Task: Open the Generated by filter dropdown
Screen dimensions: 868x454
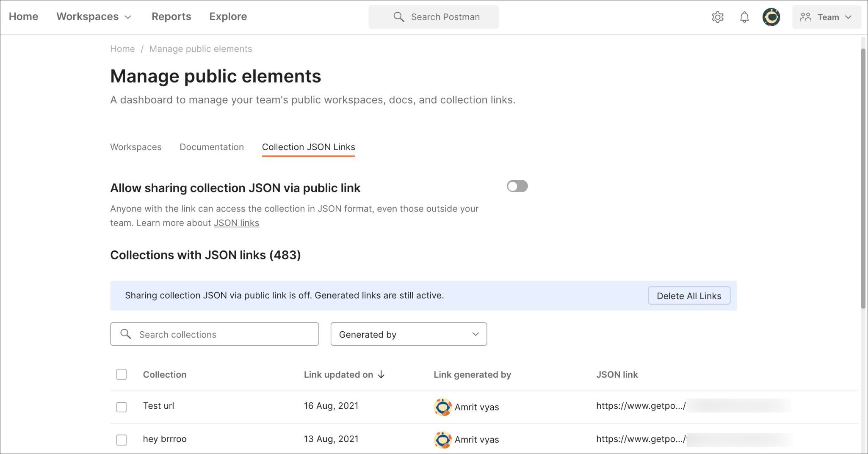Action: [x=409, y=334]
